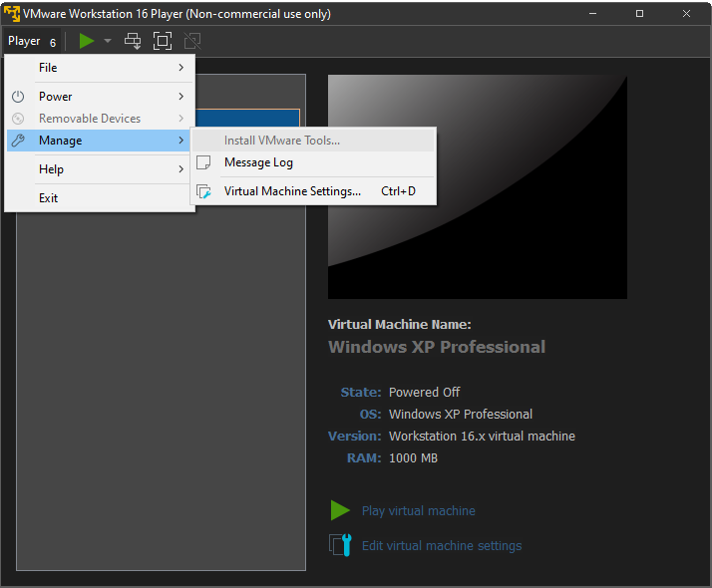
Task: Expand the Power submenu chevron
Action: [181, 97]
